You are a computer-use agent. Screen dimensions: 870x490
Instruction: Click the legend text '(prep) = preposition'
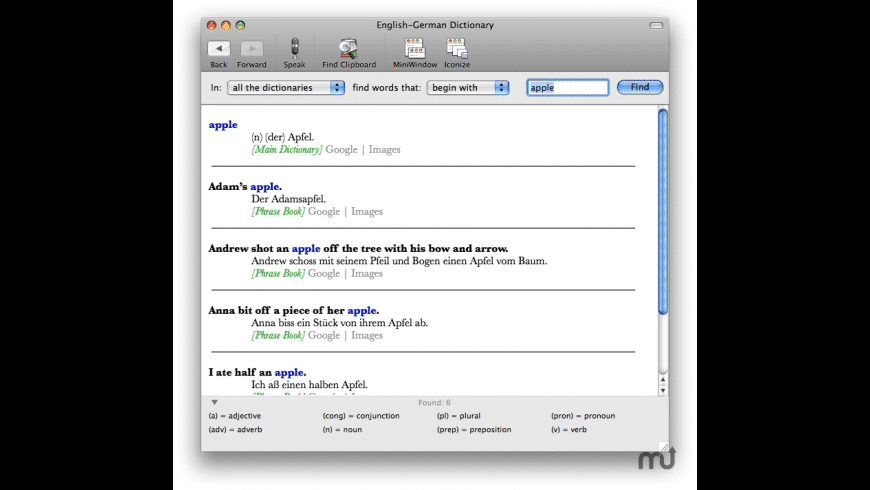coord(474,430)
